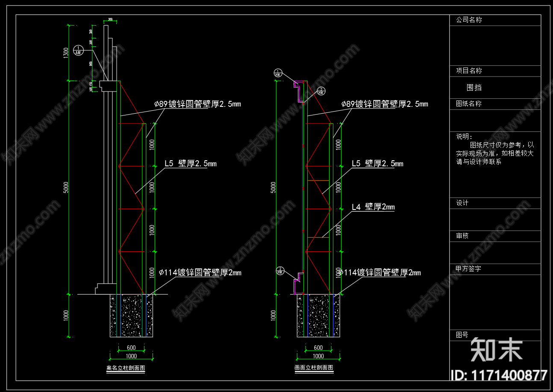
Task: Click Φ114镀锌圆管壁厚2mm label in 案名立柱 section
Action: pyautogui.click(x=200, y=273)
